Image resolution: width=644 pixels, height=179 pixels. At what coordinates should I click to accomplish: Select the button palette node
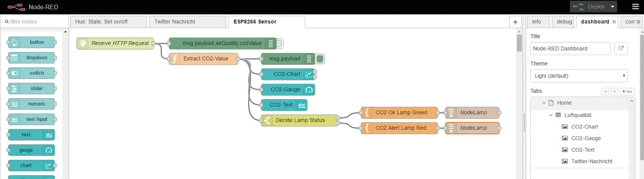[x=31, y=42]
